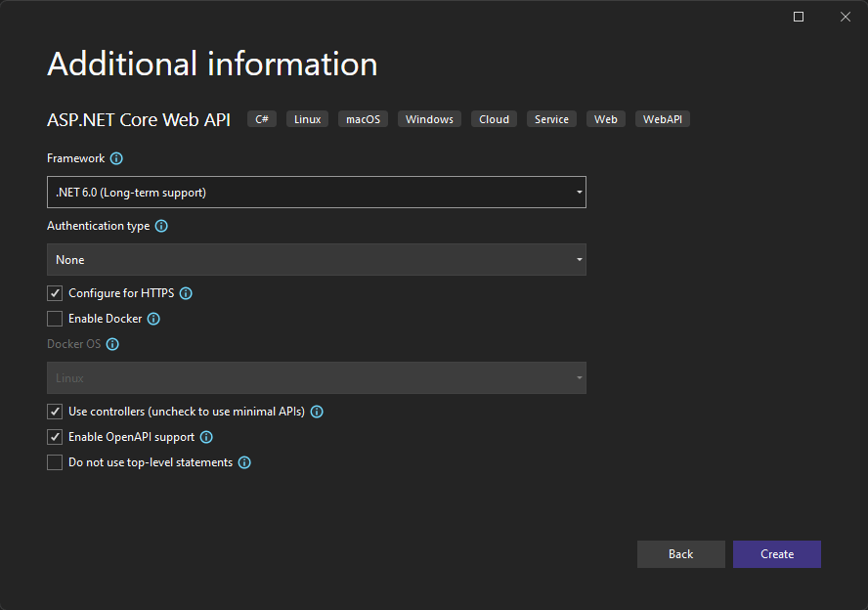
Task: Click the Configure for HTTPS info icon
Action: [186, 293]
